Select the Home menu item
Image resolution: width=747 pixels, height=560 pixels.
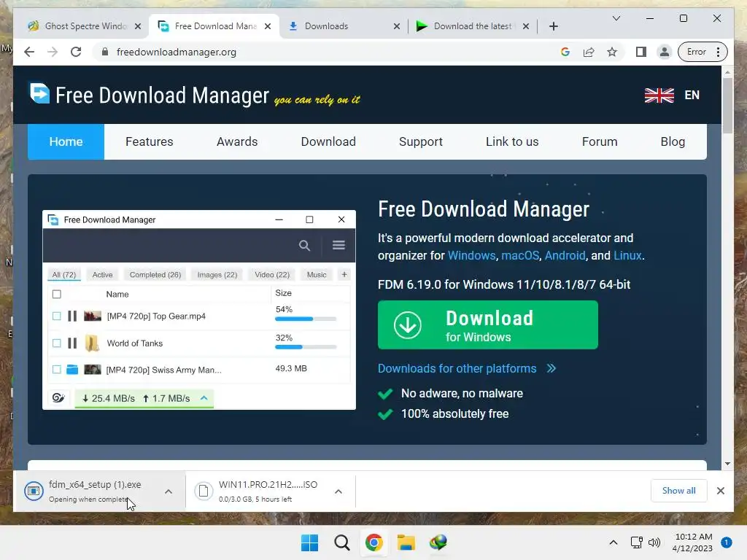66,141
